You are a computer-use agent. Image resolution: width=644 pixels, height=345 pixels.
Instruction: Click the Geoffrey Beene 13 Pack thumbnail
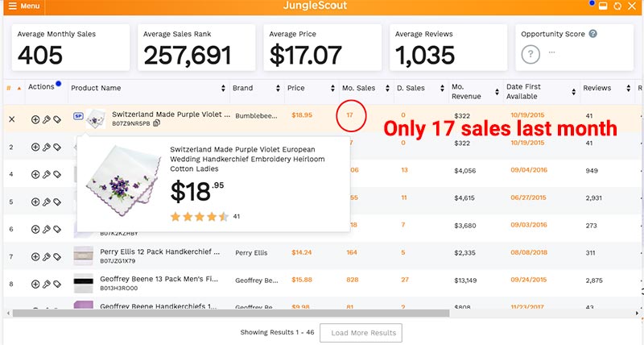tap(84, 283)
